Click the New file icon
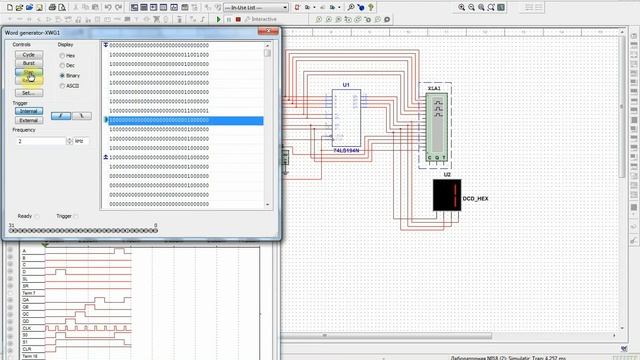The height and width of the screenshot is (360, 640). tap(10, 7)
